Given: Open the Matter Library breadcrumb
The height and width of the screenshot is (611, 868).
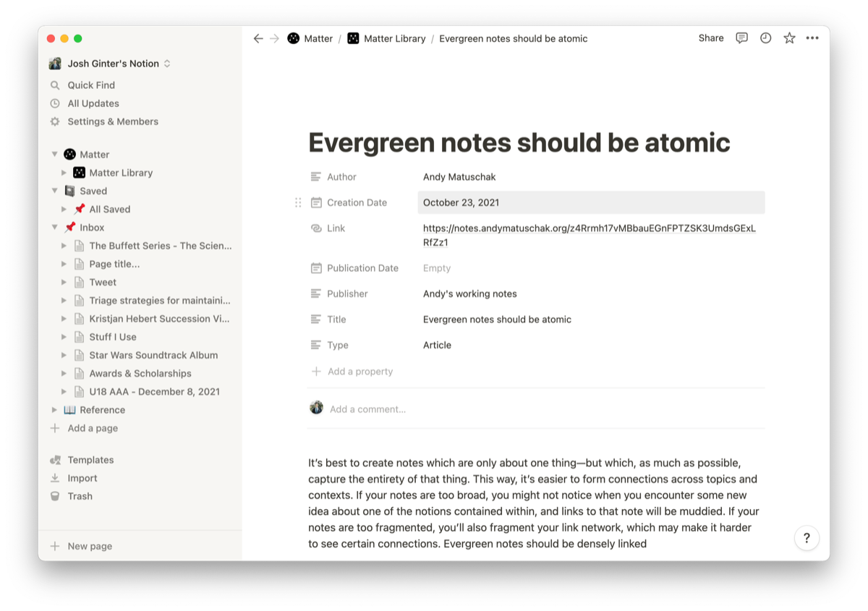Looking at the screenshot, I should point(386,38).
